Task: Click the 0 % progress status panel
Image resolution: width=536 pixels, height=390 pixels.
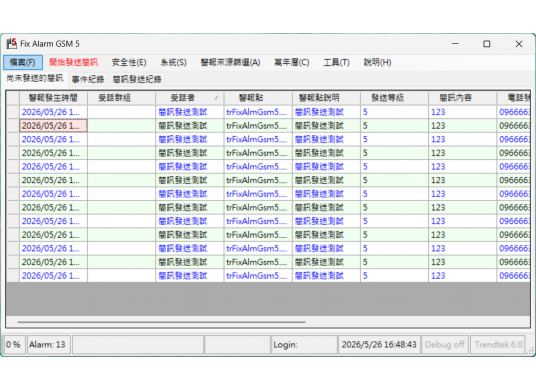Action: 13,345
